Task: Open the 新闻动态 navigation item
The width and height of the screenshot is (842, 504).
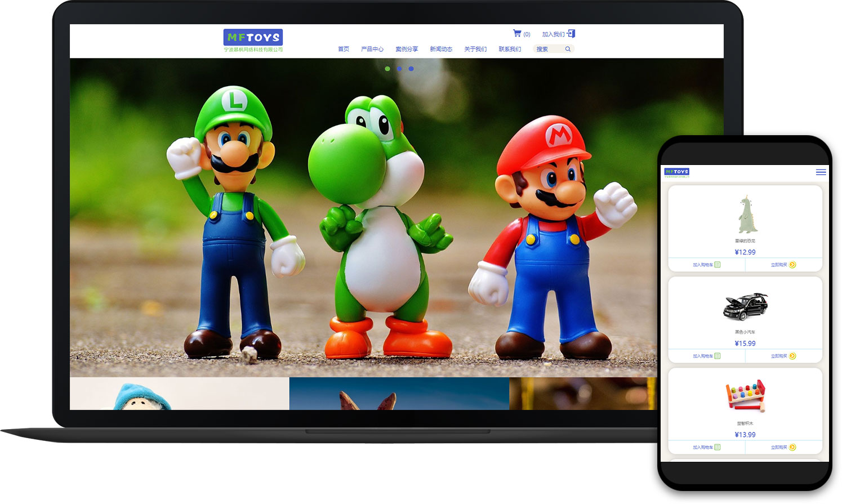Action: (x=441, y=50)
